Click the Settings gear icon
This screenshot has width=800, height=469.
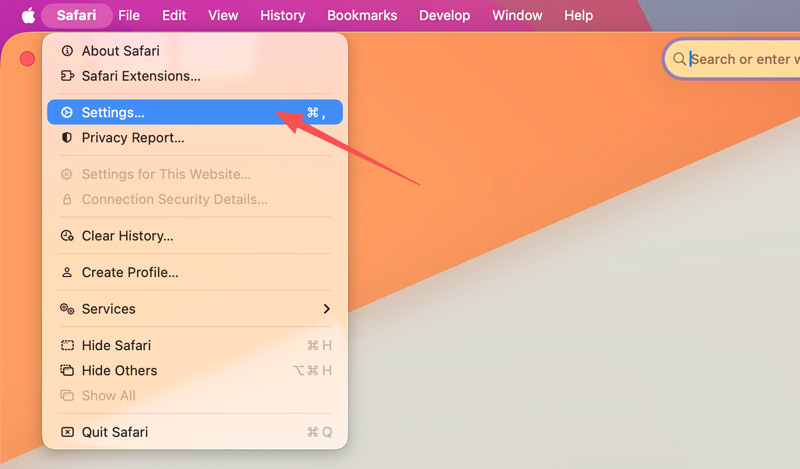point(67,112)
